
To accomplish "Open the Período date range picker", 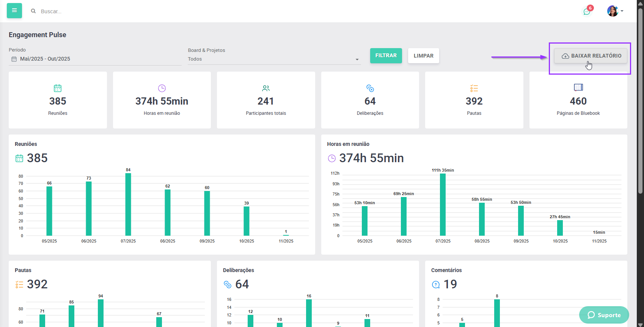I will click(95, 59).
